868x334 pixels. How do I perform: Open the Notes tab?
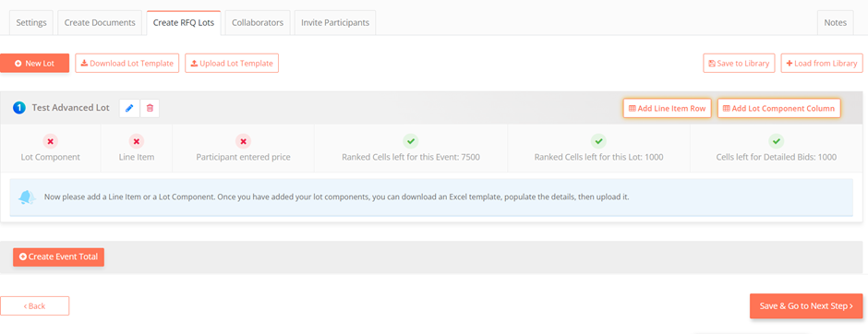pos(836,23)
